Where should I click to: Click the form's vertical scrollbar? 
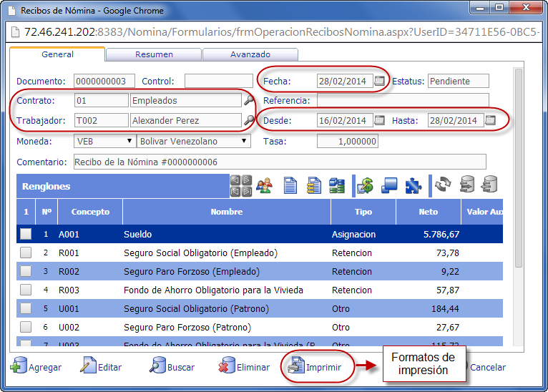519,167
